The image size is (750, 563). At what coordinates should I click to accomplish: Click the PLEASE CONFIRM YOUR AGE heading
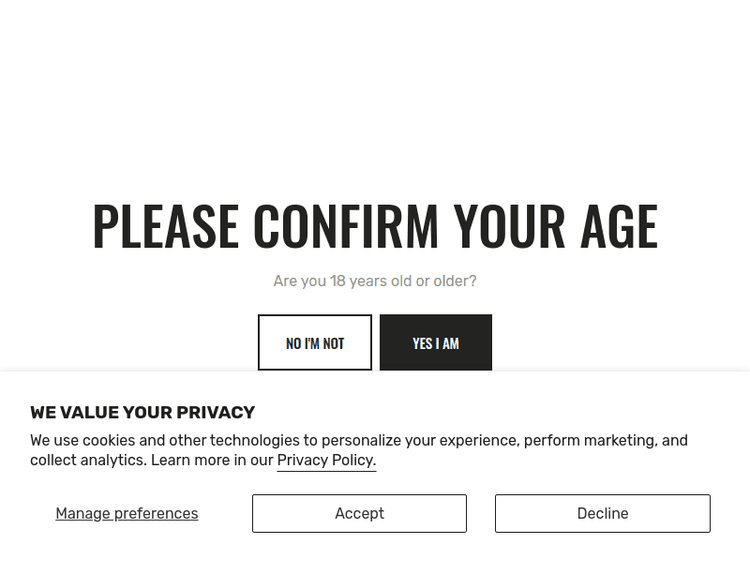tap(375, 226)
